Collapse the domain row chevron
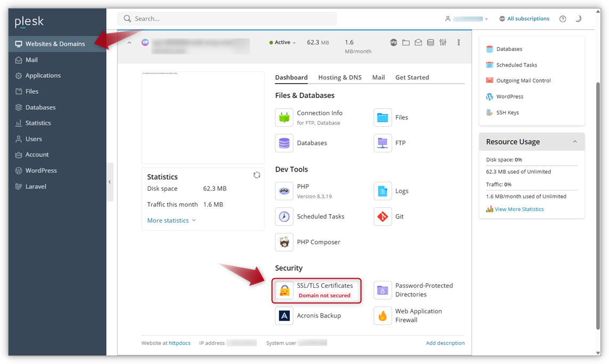Image resolution: width=609 pixels, height=364 pixels. tap(129, 43)
